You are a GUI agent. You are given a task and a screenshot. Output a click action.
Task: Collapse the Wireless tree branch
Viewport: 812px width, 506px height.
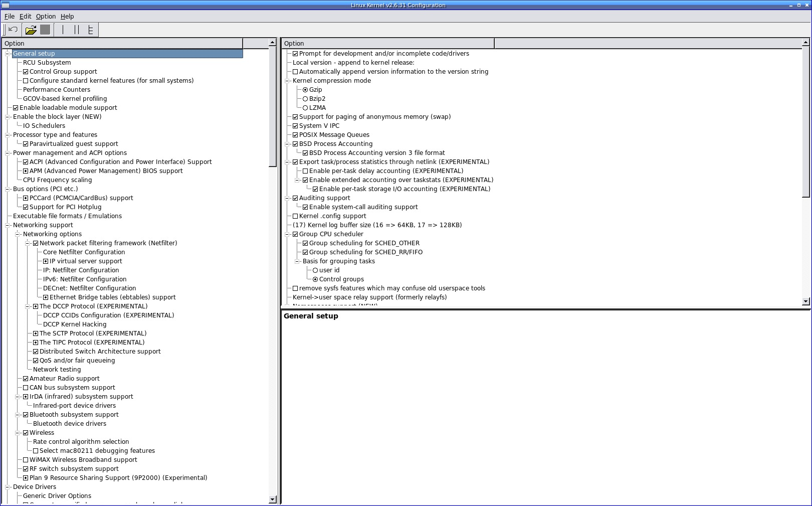[x=18, y=433]
